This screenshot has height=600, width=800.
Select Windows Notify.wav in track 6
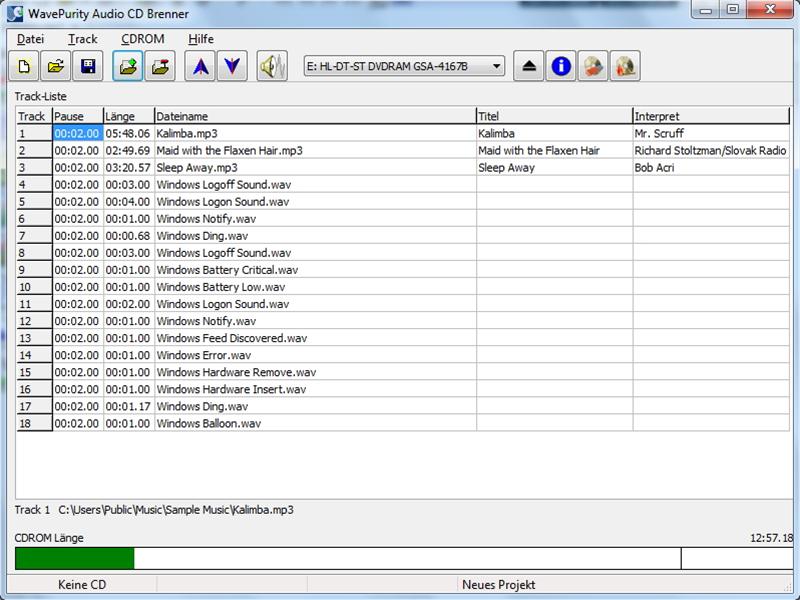(x=206, y=219)
